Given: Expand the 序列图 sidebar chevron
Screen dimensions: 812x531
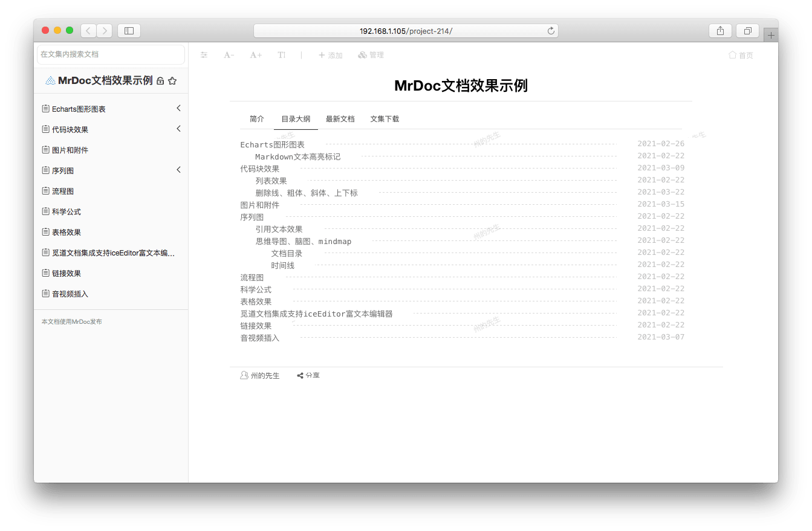Looking at the screenshot, I should click(x=178, y=170).
